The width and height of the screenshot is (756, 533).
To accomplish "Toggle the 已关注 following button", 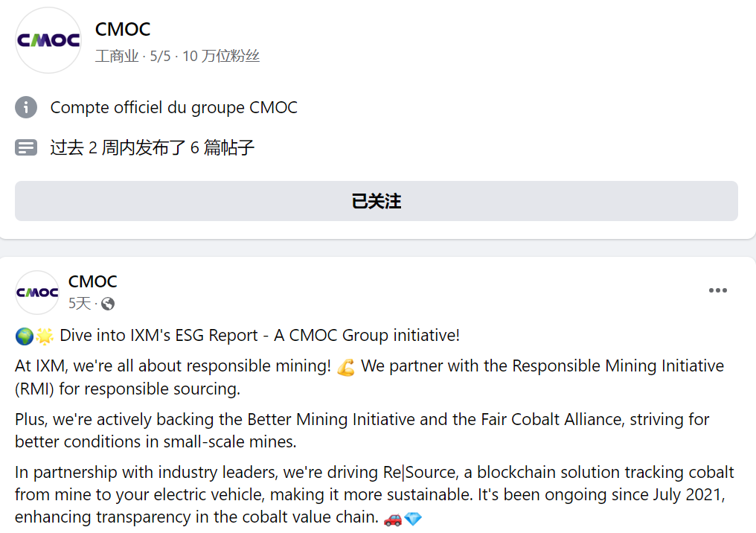I will (377, 201).
